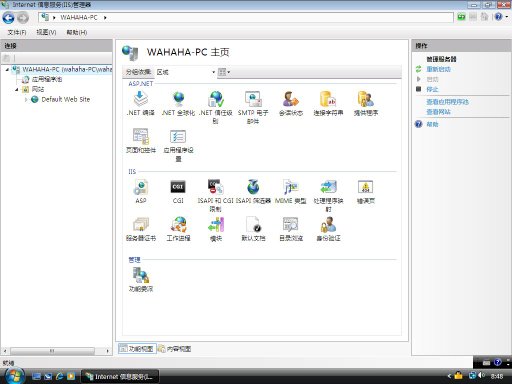512x384 pixels.
Task: Switch to the content view tab
Action: point(175,349)
